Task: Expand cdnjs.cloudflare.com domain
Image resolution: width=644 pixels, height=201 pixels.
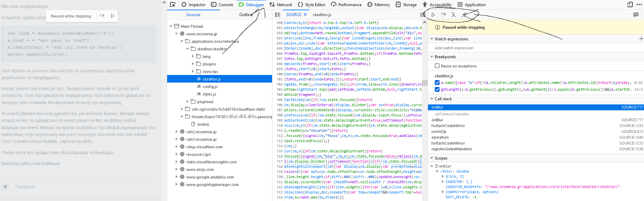Action: click(x=176, y=147)
